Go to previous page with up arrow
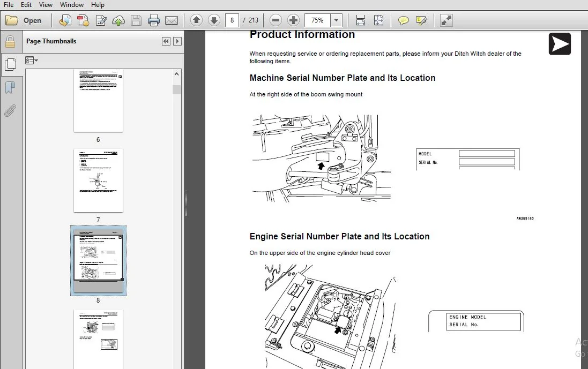 pyautogui.click(x=196, y=20)
